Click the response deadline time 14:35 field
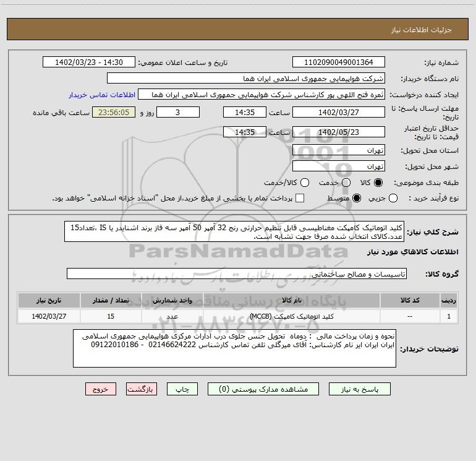The image size is (476, 461). point(245,112)
